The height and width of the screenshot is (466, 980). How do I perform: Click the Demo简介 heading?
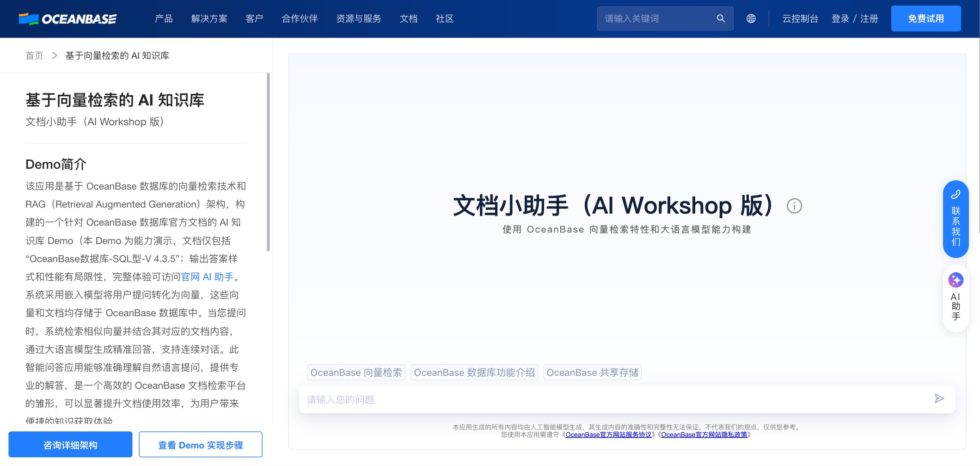tap(56, 164)
